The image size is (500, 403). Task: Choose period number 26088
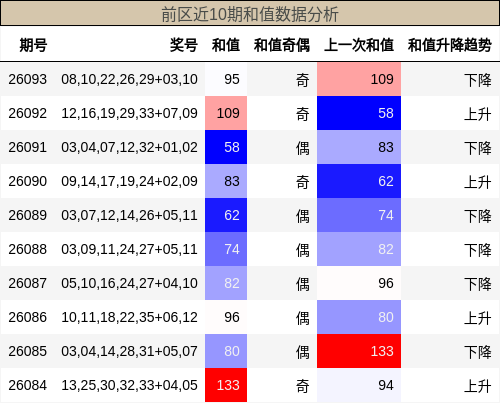click(28, 249)
